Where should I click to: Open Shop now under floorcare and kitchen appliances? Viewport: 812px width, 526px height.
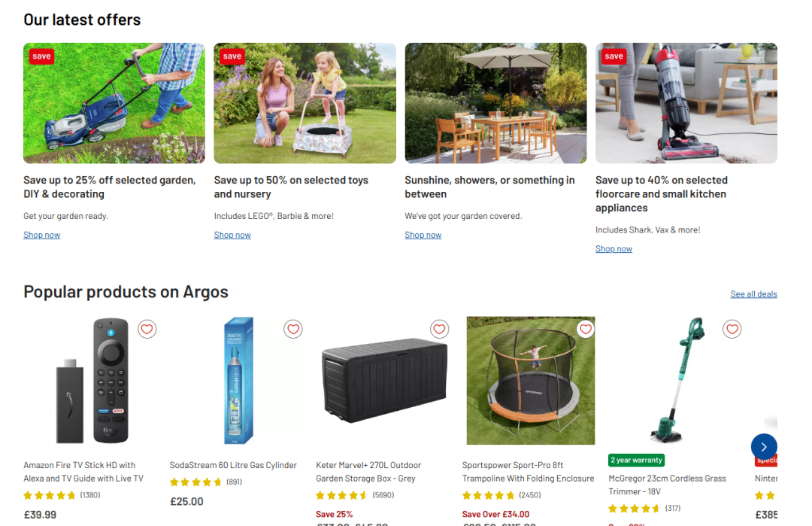[614, 249]
